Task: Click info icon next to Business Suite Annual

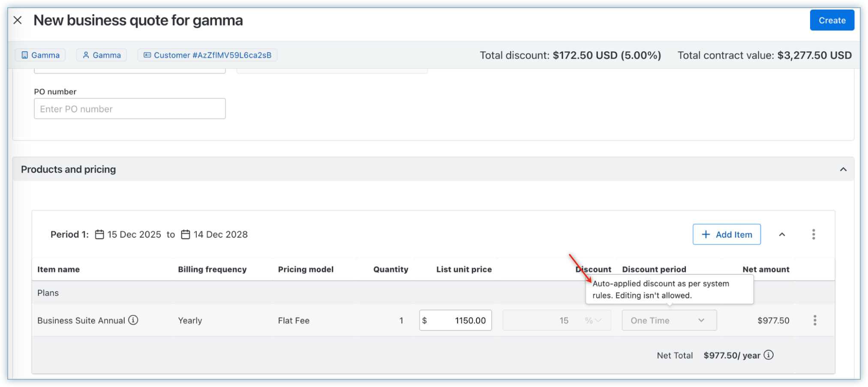Action: pyautogui.click(x=133, y=320)
